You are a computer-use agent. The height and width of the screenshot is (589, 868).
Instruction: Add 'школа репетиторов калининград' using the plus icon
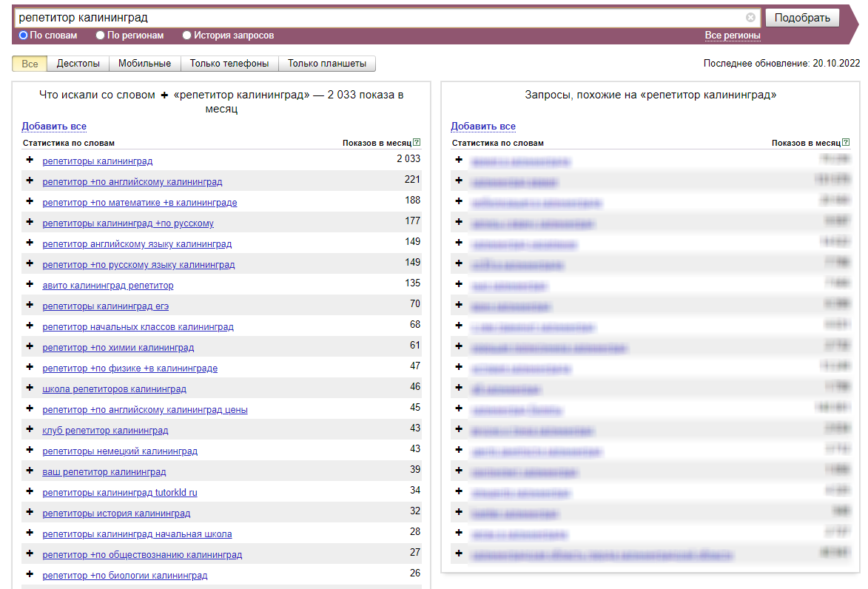pos(30,388)
